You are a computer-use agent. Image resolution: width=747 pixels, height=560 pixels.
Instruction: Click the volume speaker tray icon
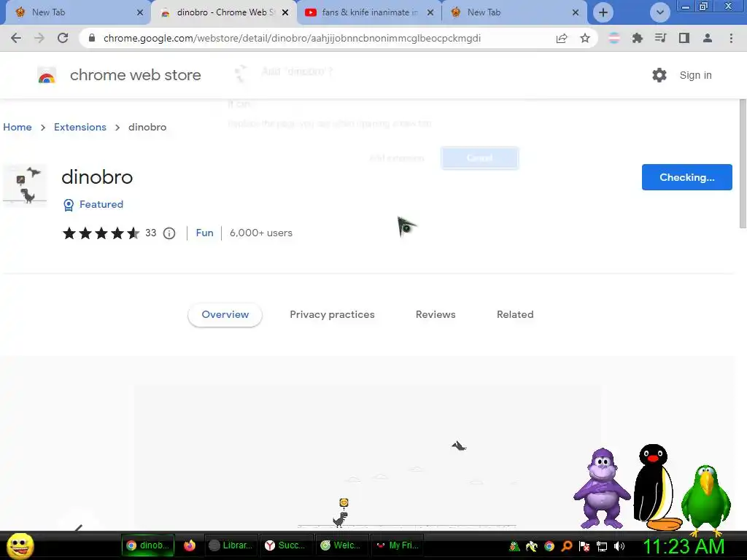[619, 546]
